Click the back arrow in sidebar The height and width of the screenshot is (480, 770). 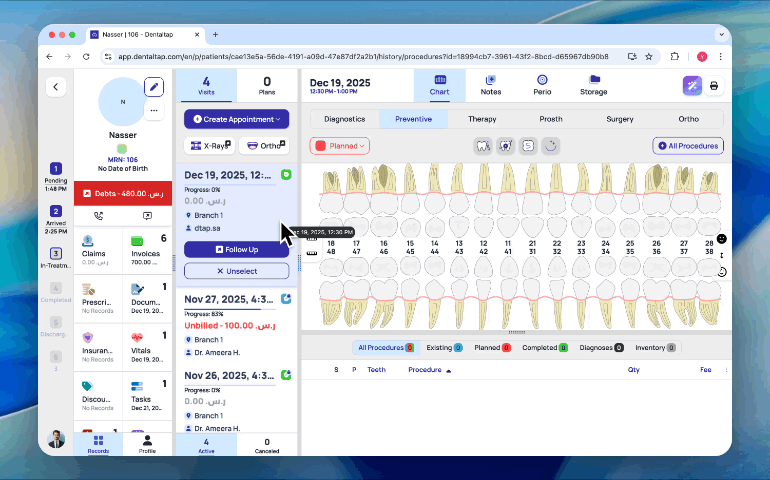[x=56, y=87]
